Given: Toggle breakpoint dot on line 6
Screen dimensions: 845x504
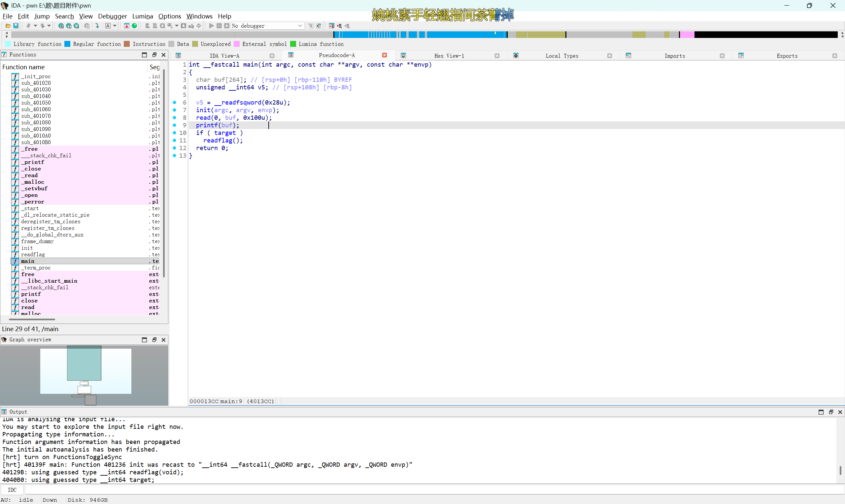Looking at the screenshot, I should point(175,102).
